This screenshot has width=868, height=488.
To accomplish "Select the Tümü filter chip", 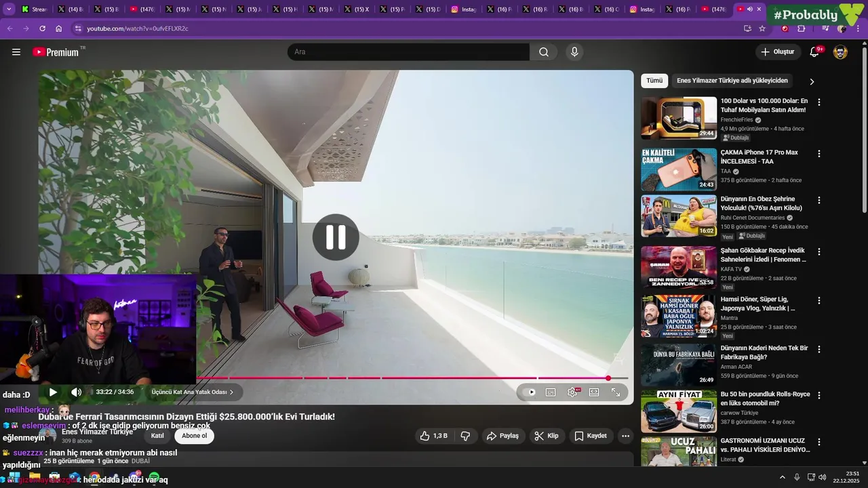I will tap(654, 81).
